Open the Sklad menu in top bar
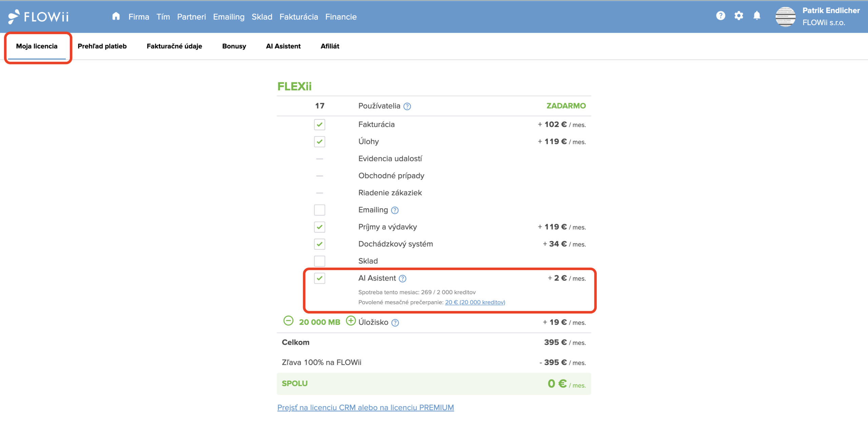Screen dimensions: 868x431 (x=262, y=17)
